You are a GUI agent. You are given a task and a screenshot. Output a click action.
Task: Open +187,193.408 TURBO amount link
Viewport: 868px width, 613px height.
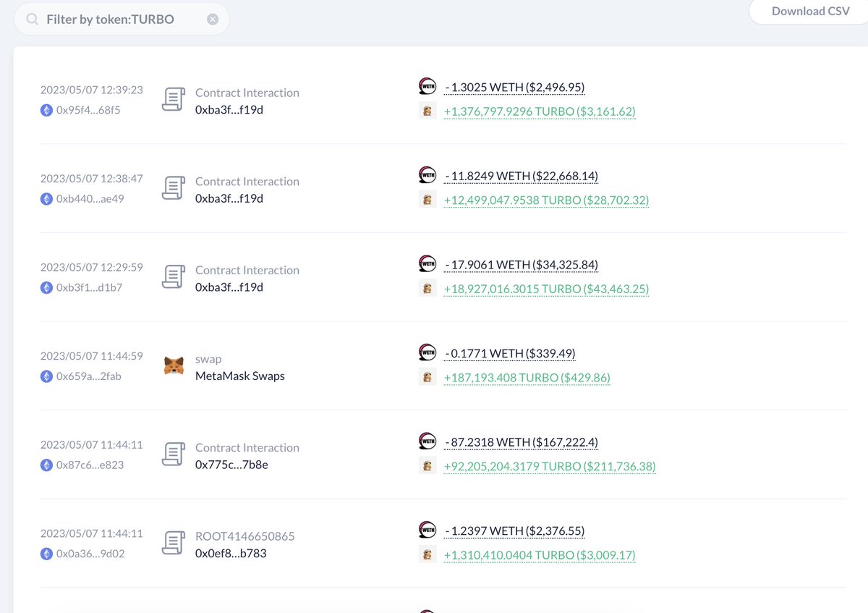pos(527,378)
